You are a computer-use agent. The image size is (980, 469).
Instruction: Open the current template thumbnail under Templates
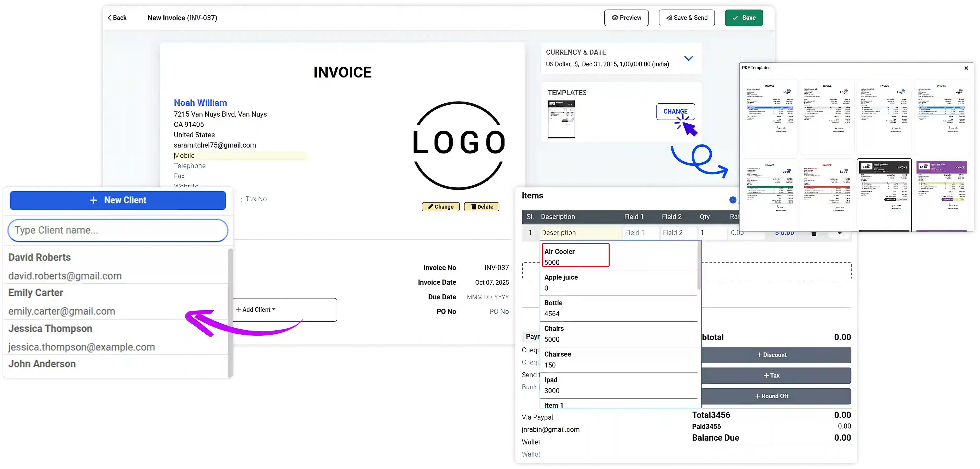click(561, 119)
